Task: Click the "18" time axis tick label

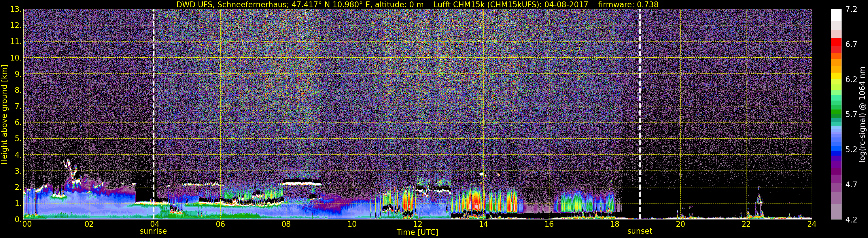Action: click(614, 224)
